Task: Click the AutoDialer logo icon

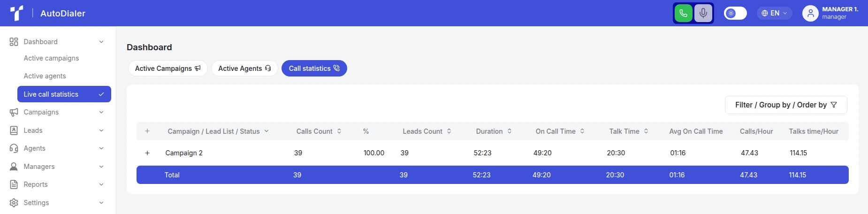Action: (x=17, y=13)
